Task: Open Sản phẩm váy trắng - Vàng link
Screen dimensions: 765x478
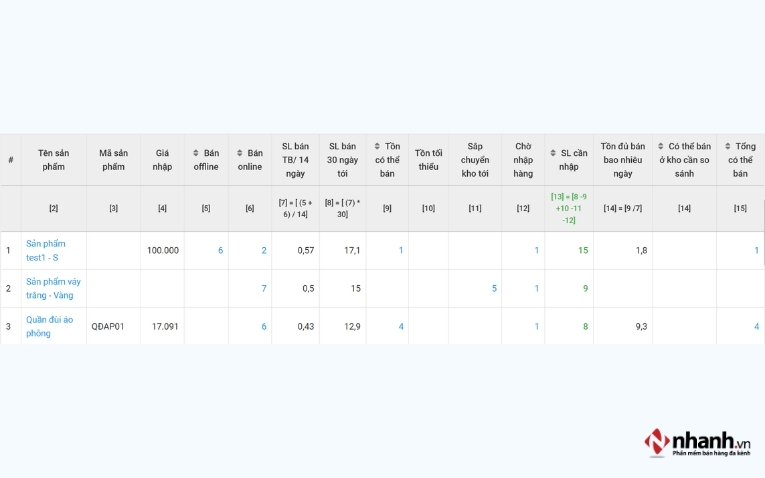Action: (53, 289)
